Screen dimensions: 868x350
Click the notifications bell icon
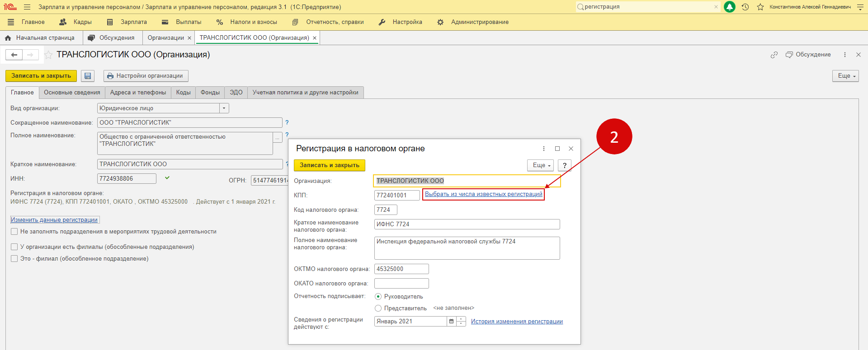click(730, 7)
